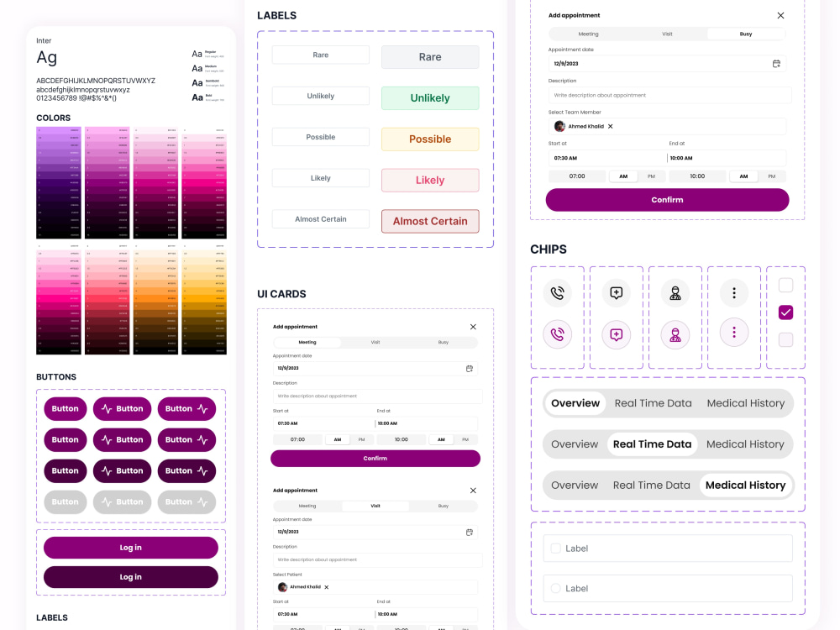Image resolution: width=840 pixels, height=630 pixels.
Task: Check the empty checkbox at top of chips
Action: (785, 285)
